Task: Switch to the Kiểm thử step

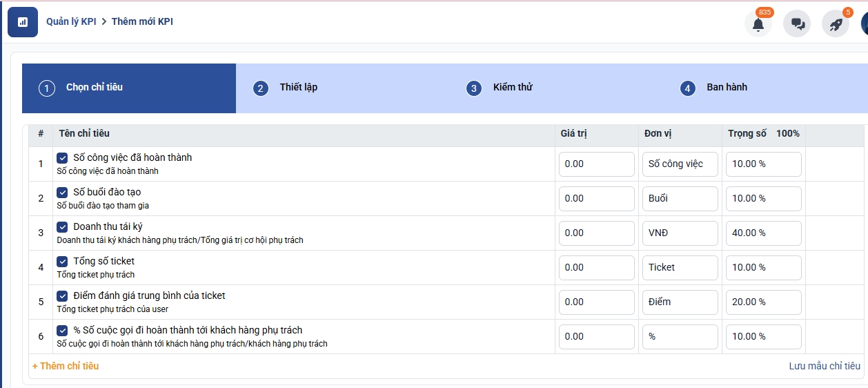Action: tap(512, 88)
